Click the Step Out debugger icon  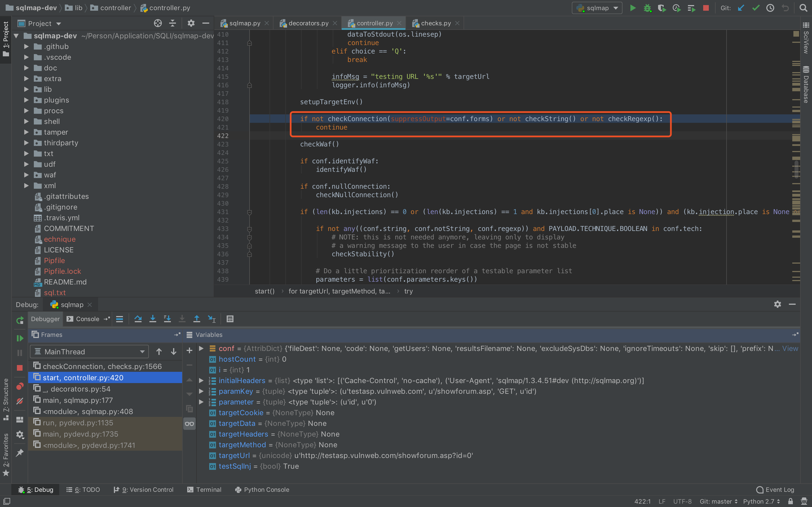tap(197, 319)
